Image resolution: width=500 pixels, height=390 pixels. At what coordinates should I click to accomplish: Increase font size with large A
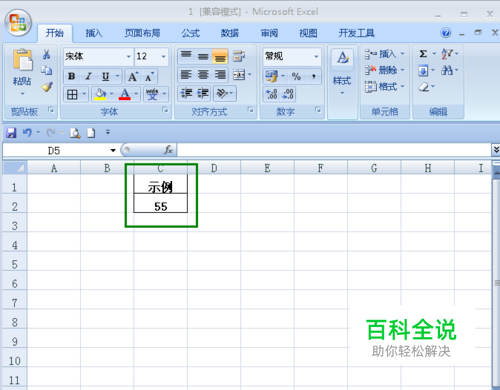133,77
